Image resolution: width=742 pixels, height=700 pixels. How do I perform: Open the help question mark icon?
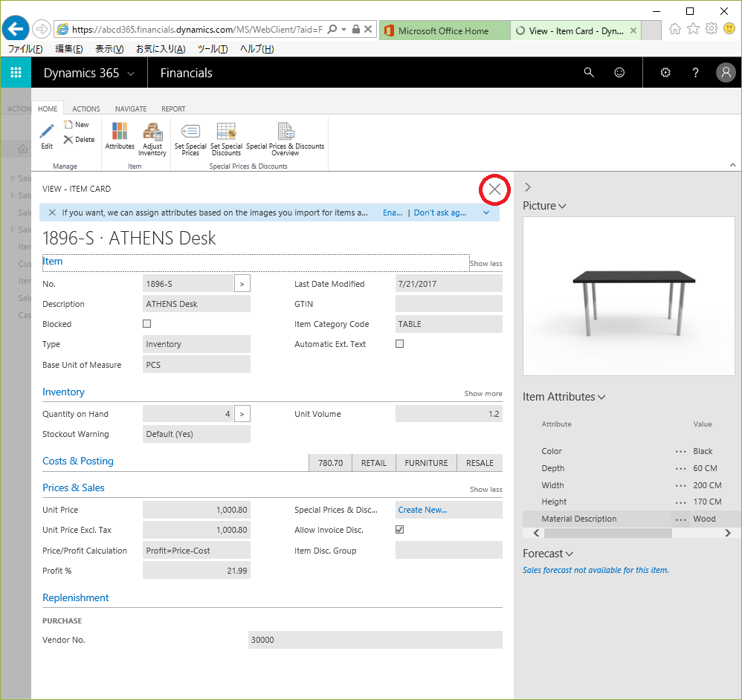coord(695,72)
